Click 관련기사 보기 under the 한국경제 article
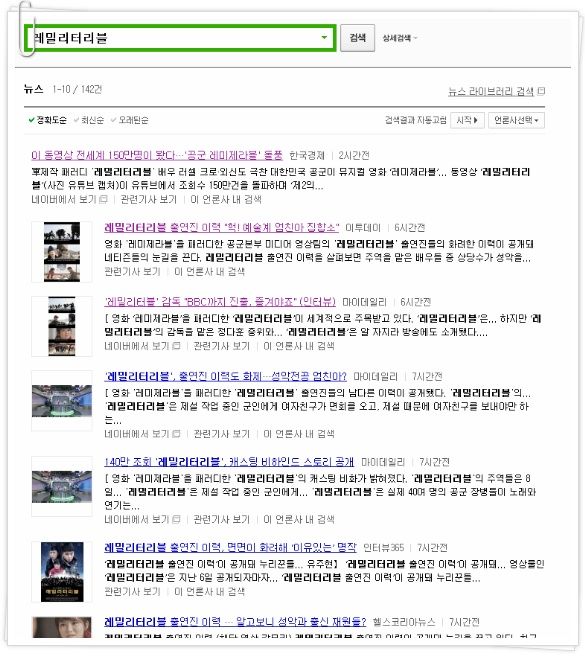The width and height of the screenshot is (585, 656). point(149,200)
